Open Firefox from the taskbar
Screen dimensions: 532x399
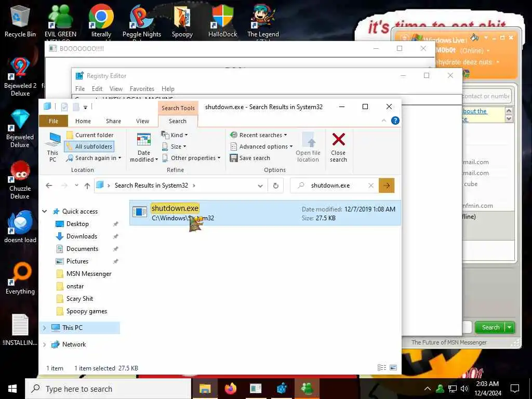click(x=230, y=389)
